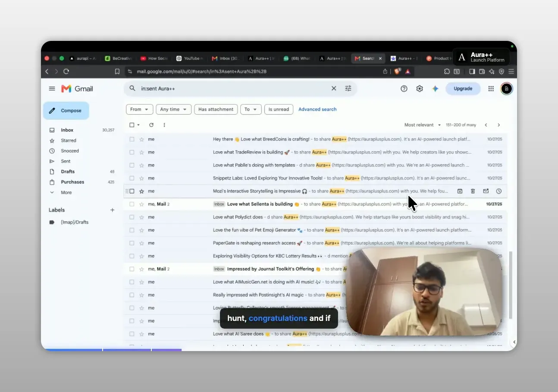Click the Upgrade button
This screenshot has width=558, height=392.
click(463, 89)
